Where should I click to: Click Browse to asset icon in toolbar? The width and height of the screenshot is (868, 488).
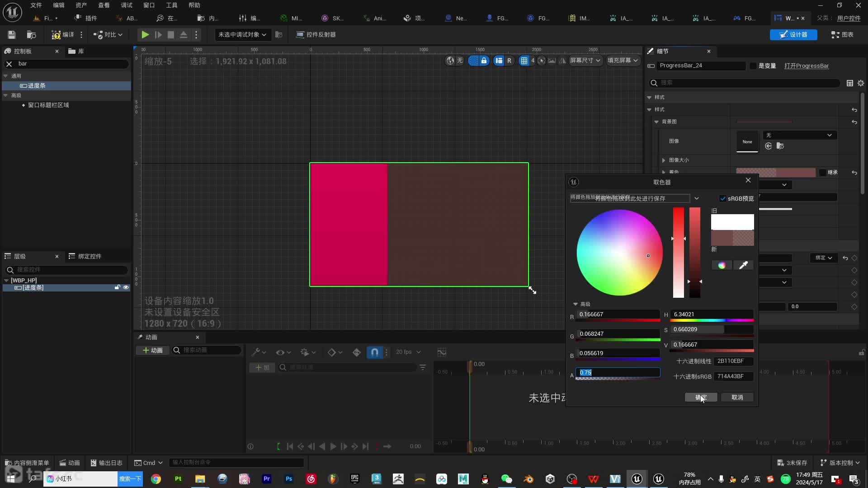[x=31, y=35]
